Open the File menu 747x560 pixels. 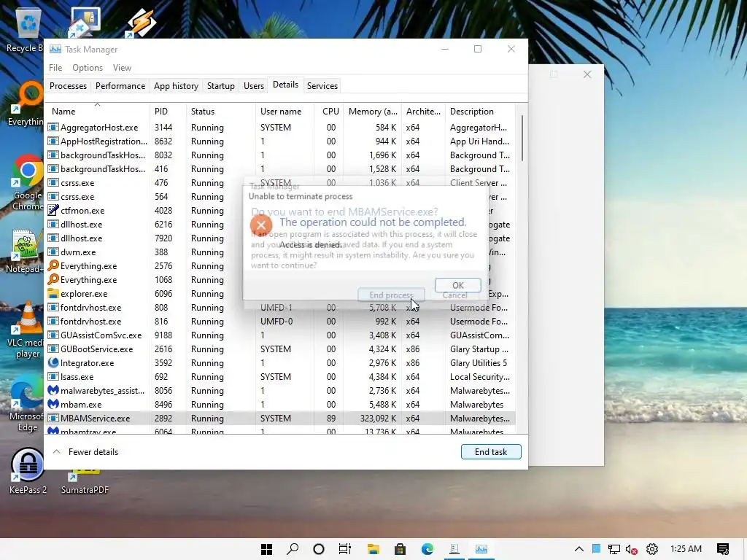point(55,68)
